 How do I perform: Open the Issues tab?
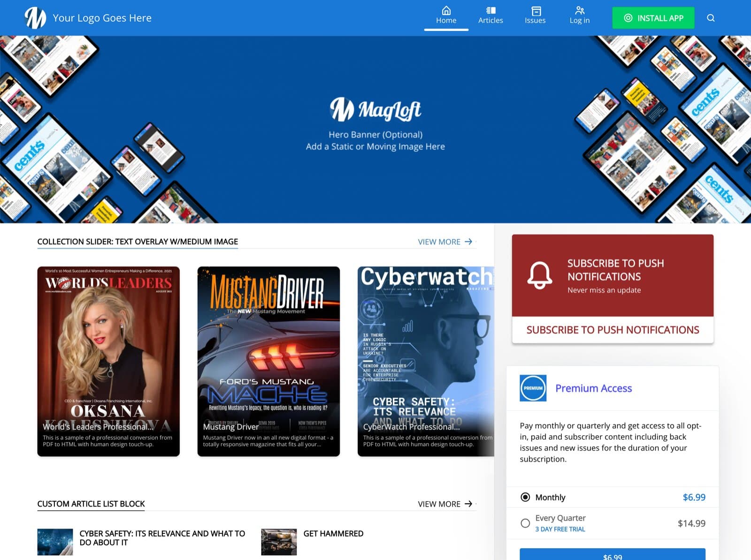click(x=535, y=15)
